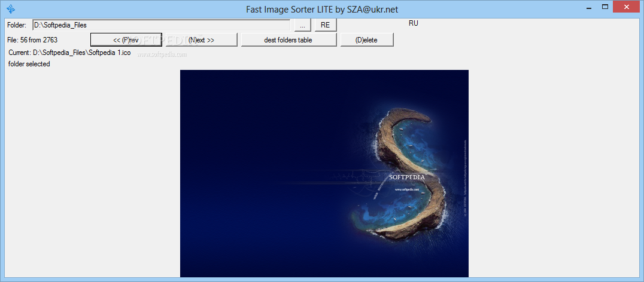Browse for folder with the ... button
Image resolution: width=644 pixels, height=282 pixels.
(x=303, y=24)
